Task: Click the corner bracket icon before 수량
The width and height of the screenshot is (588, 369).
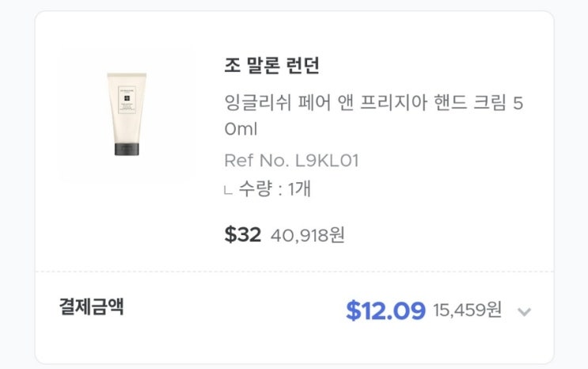Action: click(228, 190)
